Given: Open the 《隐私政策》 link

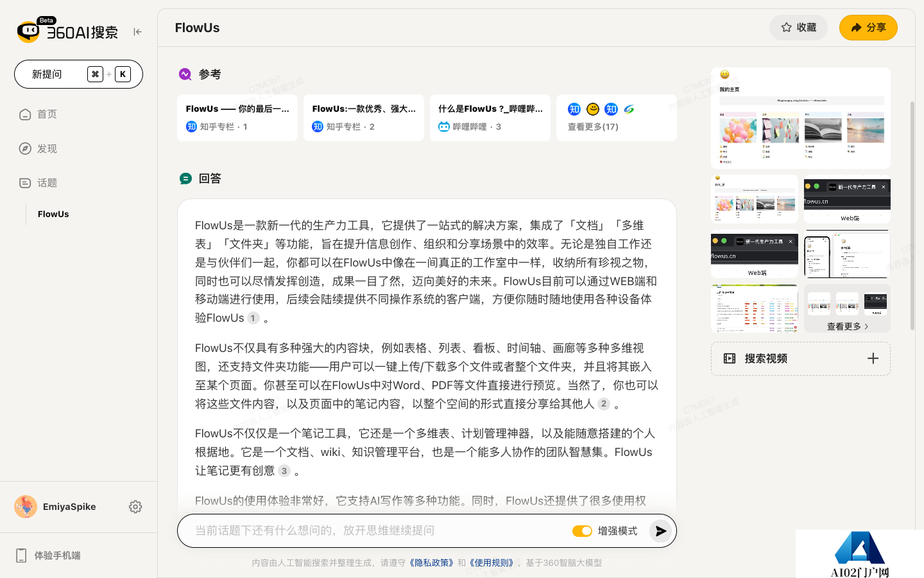Looking at the screenshot, I should (x=432, y=563).
